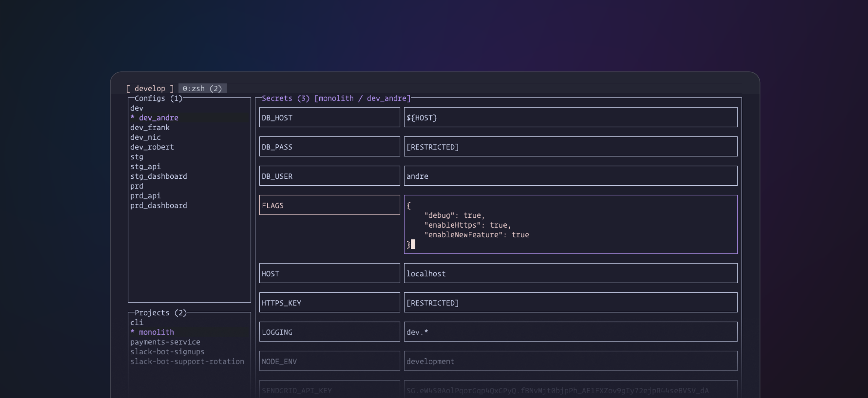Screen dimensions: 868x398
Task: Click the Secrets panel title
Action: tap(336, 98)
